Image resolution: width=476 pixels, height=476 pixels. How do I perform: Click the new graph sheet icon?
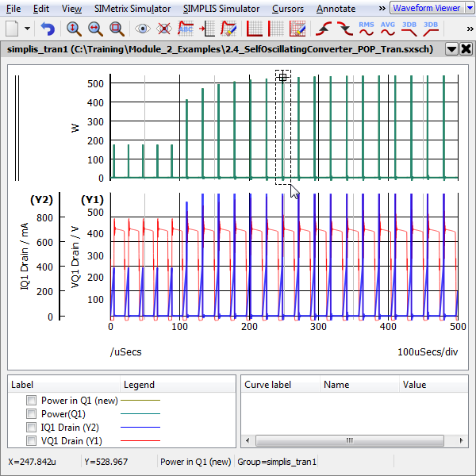pyautogui.click(x=13, y=29)
